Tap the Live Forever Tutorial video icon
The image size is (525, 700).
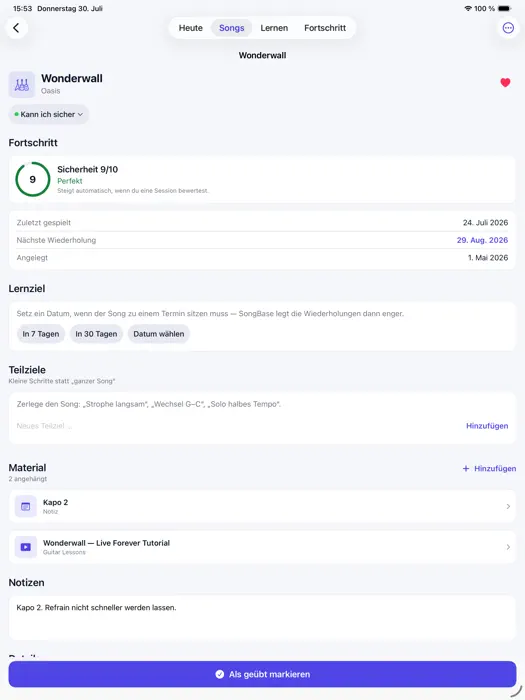[x=26, y=547]
